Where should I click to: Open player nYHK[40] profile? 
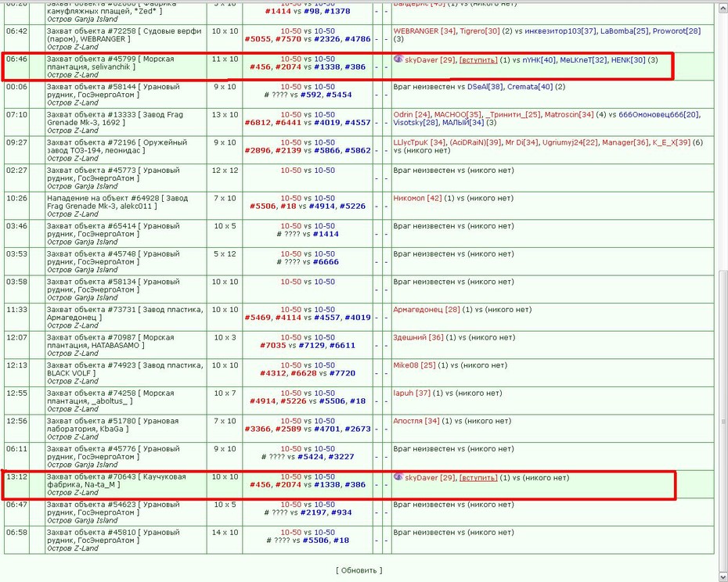pos(539,60)
